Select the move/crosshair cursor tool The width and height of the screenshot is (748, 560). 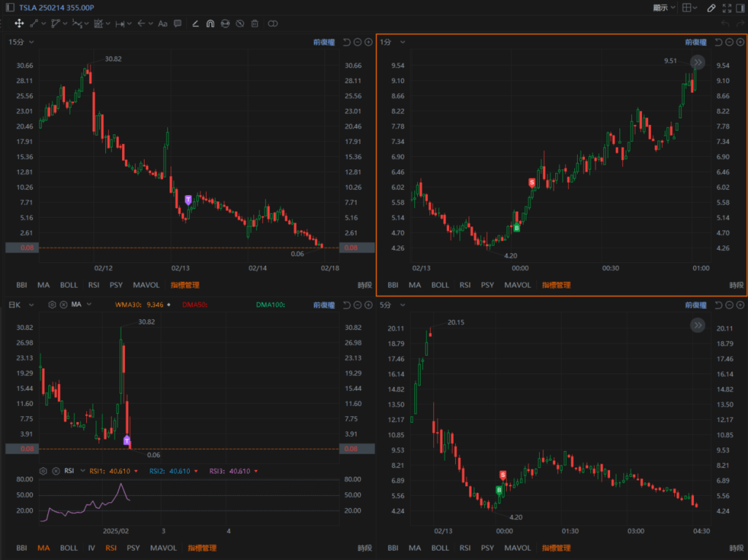click(x=19, y=23)
